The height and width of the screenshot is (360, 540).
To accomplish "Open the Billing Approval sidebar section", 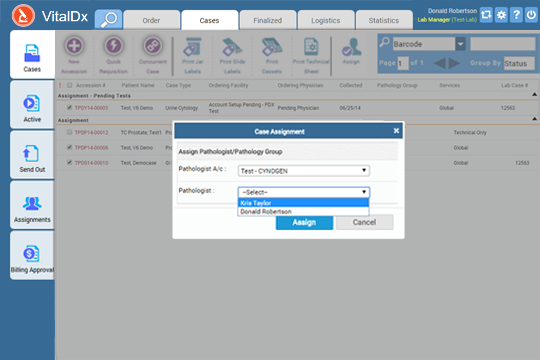I will click(x=32, y=256).
